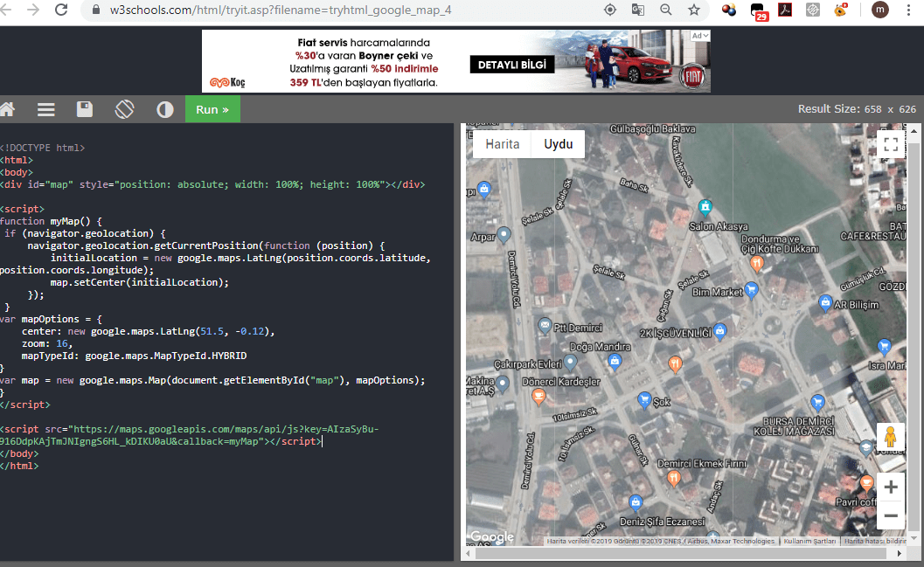Pick up the Street View pegman
The image size is (924, 567).
(891, 438)
